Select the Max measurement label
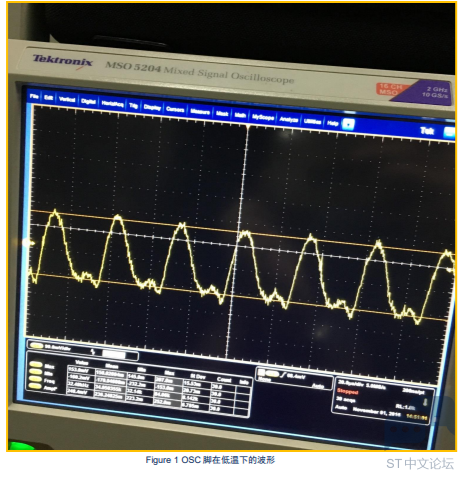This screenshot has height=479, width=463. pos(49,367)
